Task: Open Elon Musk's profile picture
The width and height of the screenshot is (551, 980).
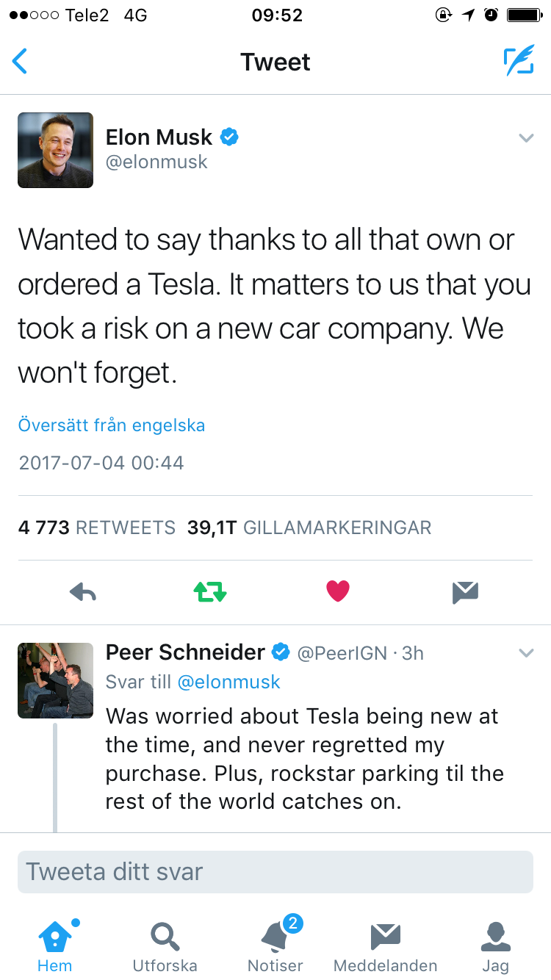Action: coord(55,150)
